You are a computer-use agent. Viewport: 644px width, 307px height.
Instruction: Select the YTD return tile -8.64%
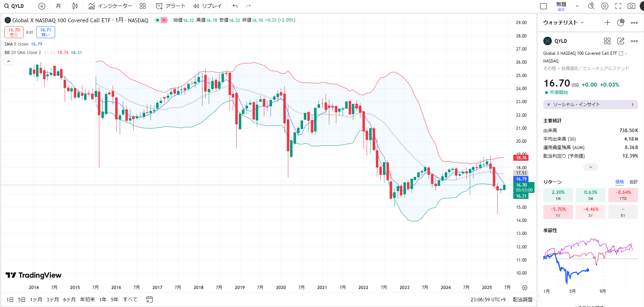point(623,195)
